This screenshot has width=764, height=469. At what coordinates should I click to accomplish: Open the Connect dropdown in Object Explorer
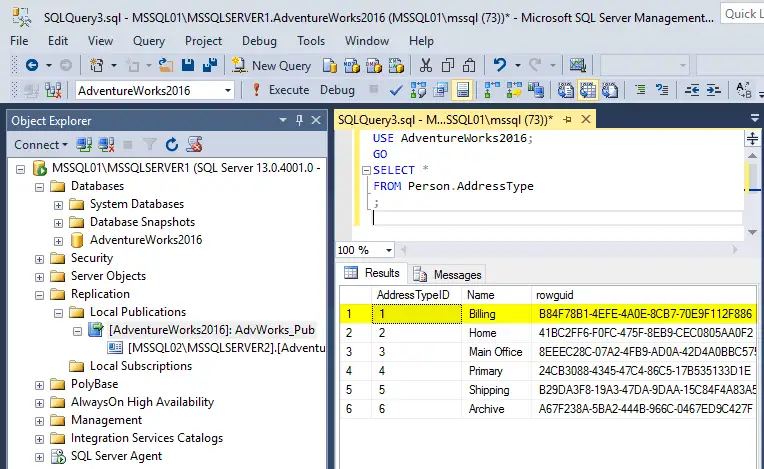point(40,145)
